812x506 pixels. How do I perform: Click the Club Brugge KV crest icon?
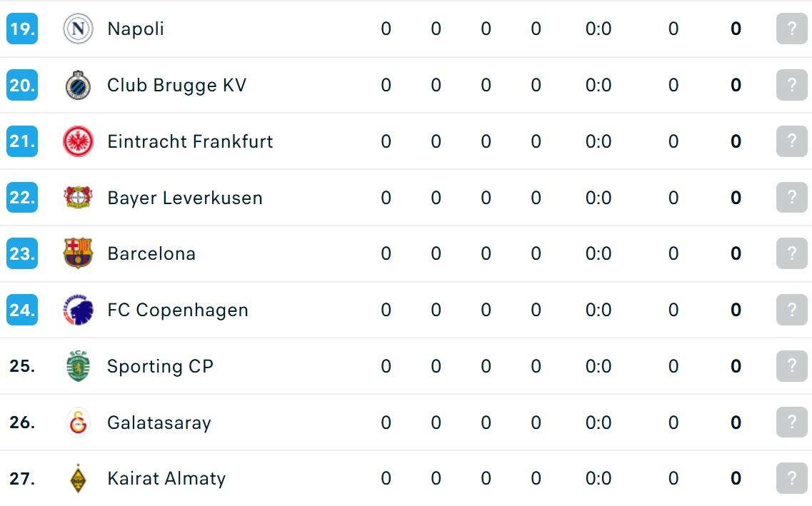[78, 85]
